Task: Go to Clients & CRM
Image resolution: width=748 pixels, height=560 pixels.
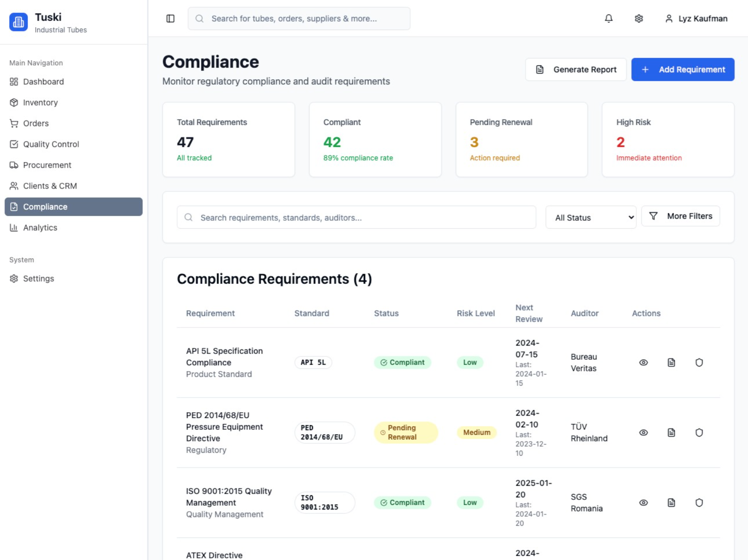Action: point(74,186)
